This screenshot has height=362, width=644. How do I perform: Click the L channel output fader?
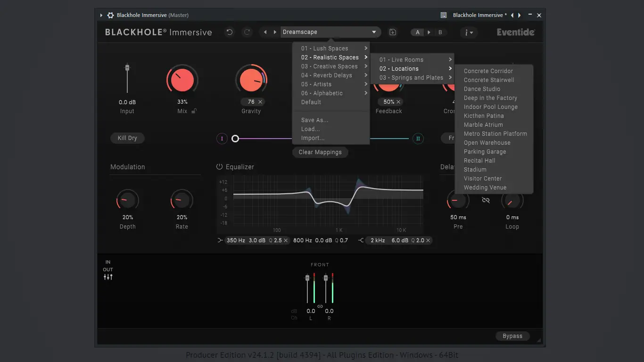click(307, 279)
